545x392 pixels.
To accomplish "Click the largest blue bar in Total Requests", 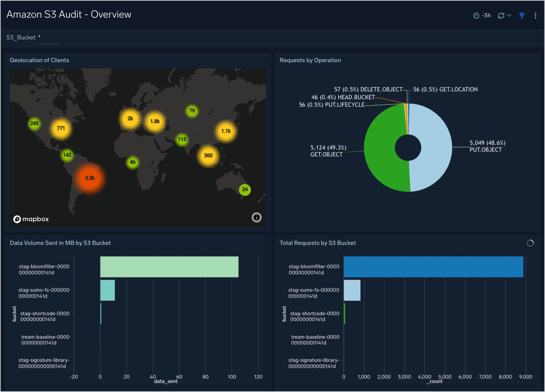I will click(x=433, y=267).
